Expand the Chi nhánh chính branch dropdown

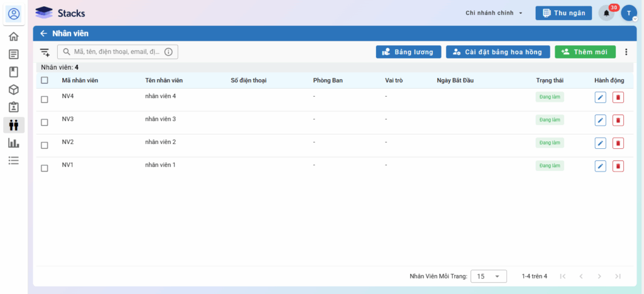[x=494, y=13]
